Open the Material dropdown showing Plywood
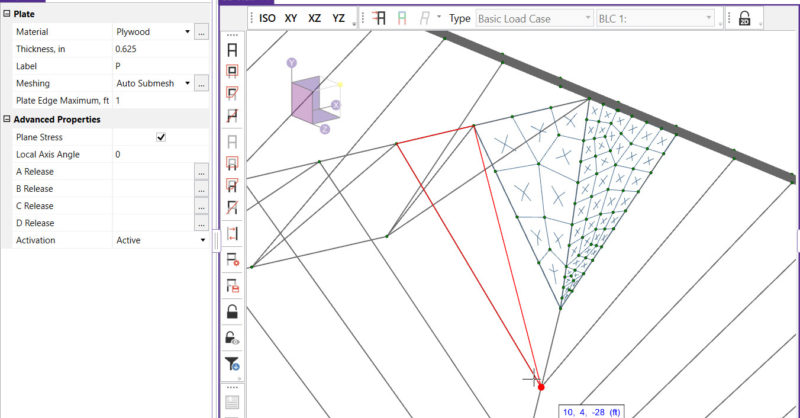 click(x=186, y=32)
